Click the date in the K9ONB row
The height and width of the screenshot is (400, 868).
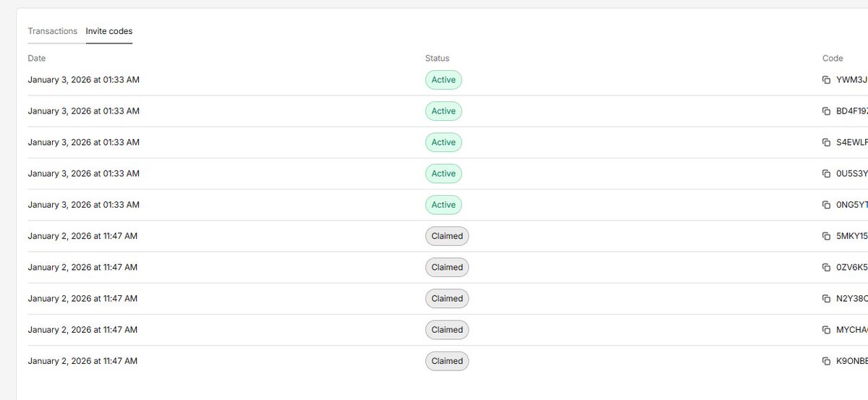82,361
